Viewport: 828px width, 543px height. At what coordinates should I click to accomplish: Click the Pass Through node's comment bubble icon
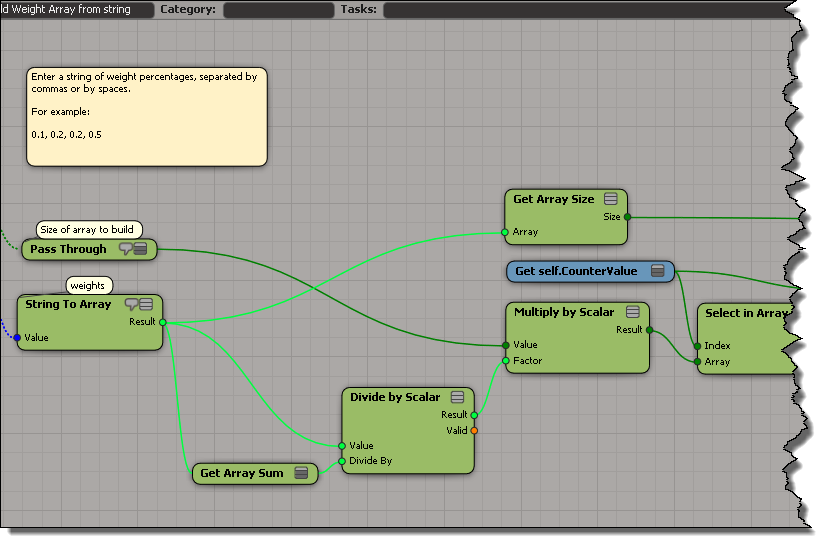click(126, 248)
